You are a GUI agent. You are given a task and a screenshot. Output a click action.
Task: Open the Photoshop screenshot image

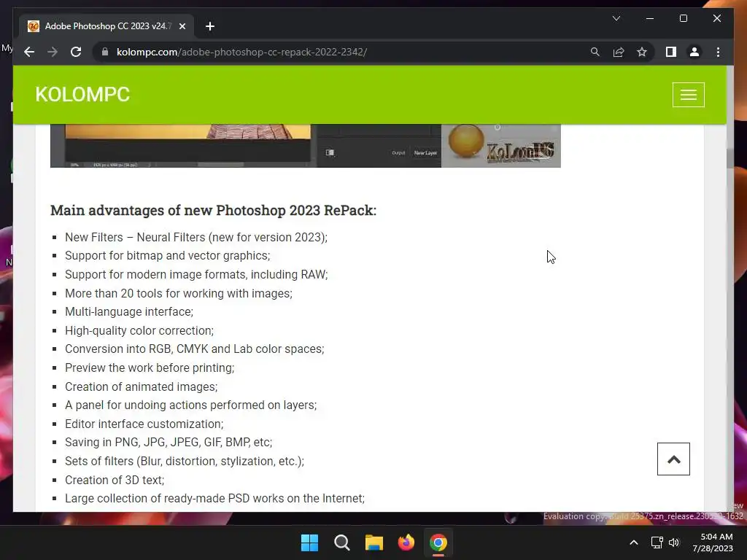[306, 146]
